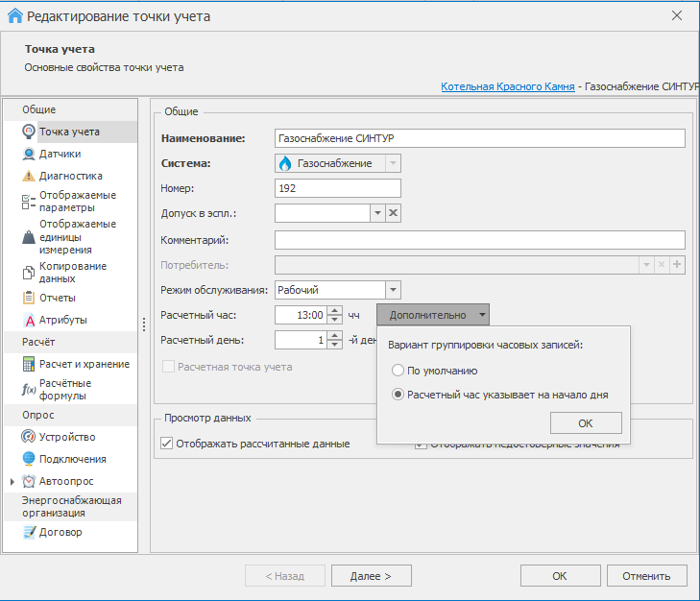Open the Договор contract icon

29,532
